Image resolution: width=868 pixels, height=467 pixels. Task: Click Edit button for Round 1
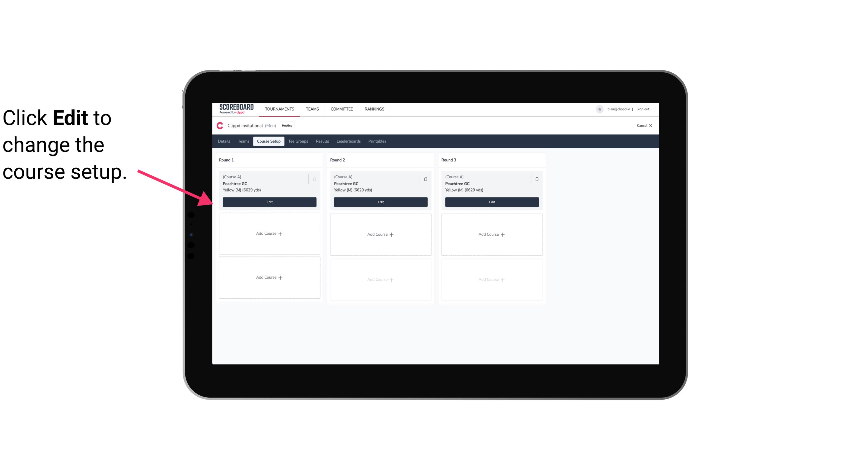(x=269, y=201)
